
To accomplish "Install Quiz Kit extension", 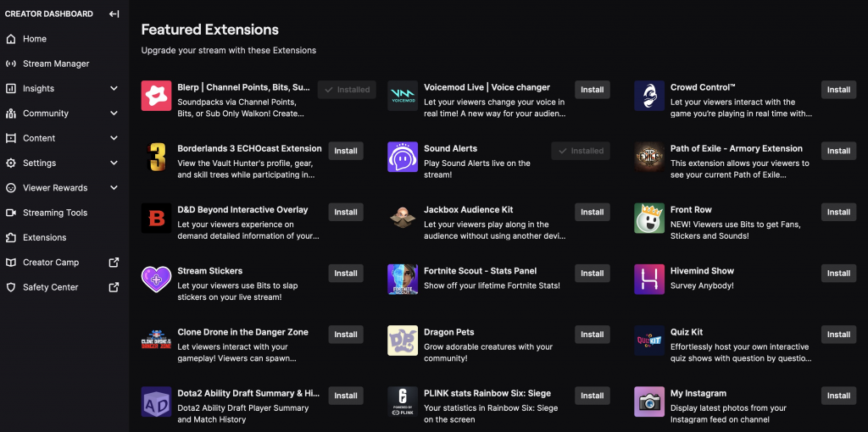I will tap(838, 335).
